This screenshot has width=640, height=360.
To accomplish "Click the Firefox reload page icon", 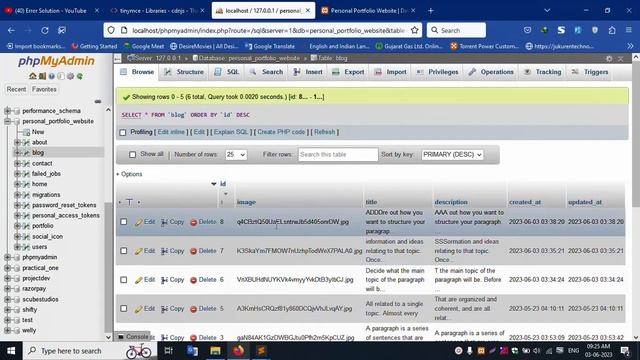I will [45, 30].
